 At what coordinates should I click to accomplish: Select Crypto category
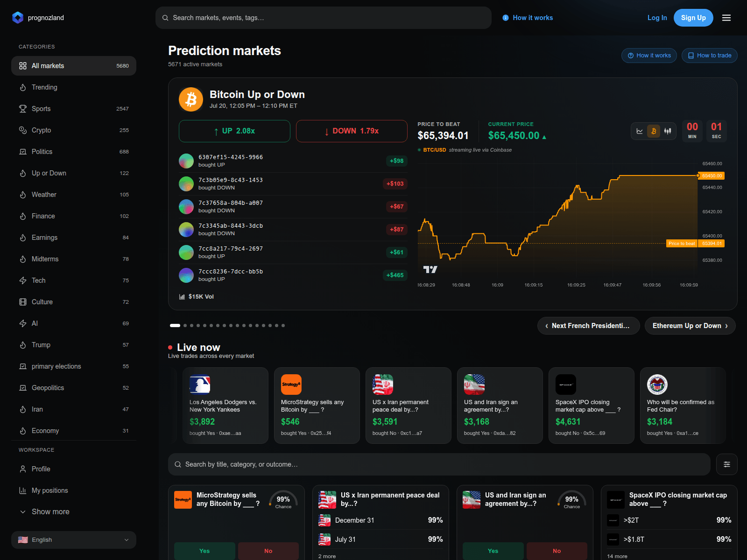coord(74,130)
